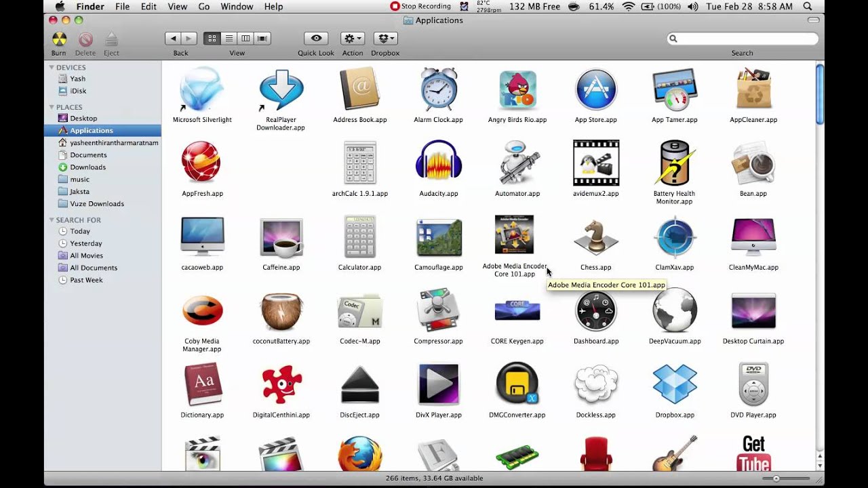The image size is (868, 488).
Task: Open the Action gear dropdown
Action: coord(353,39)
